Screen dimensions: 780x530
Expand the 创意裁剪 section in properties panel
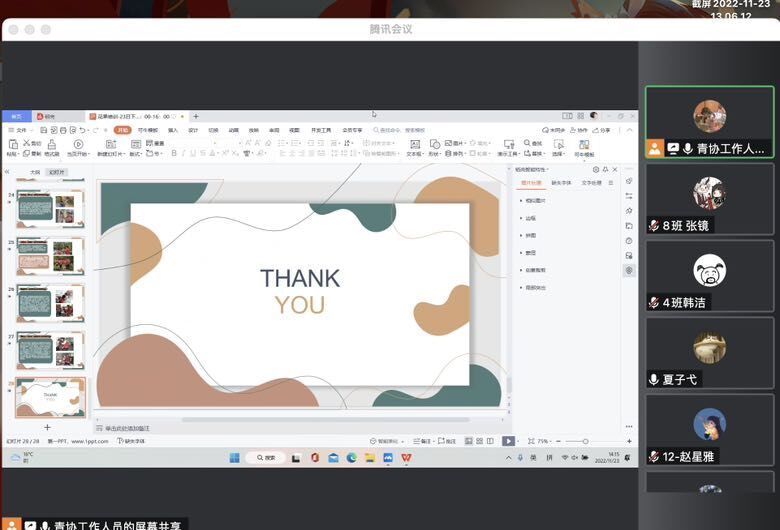[x=535, y=270]
